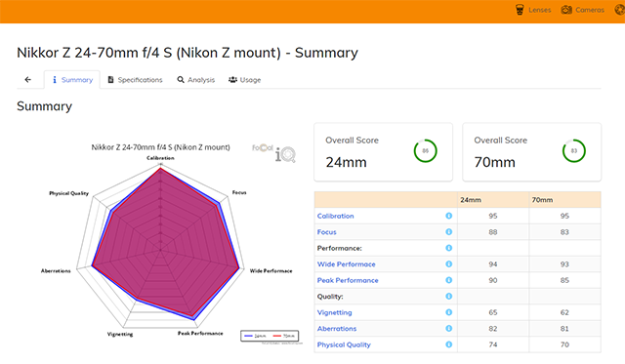Show info for Quality row

pyautogui.click(x=449, y=297)
